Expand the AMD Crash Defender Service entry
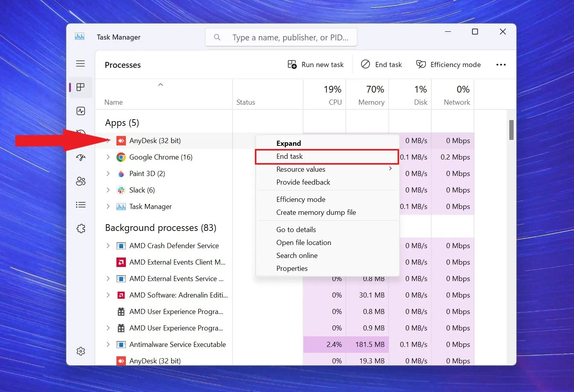 pyautogui.click(x=108, y=246)
